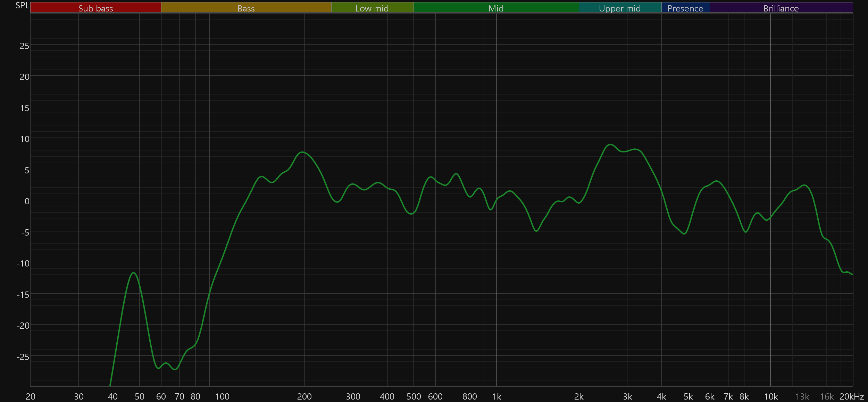Click the 13k greyed axis label
Screen dimensions: 868x402
[x=802, y=396]
